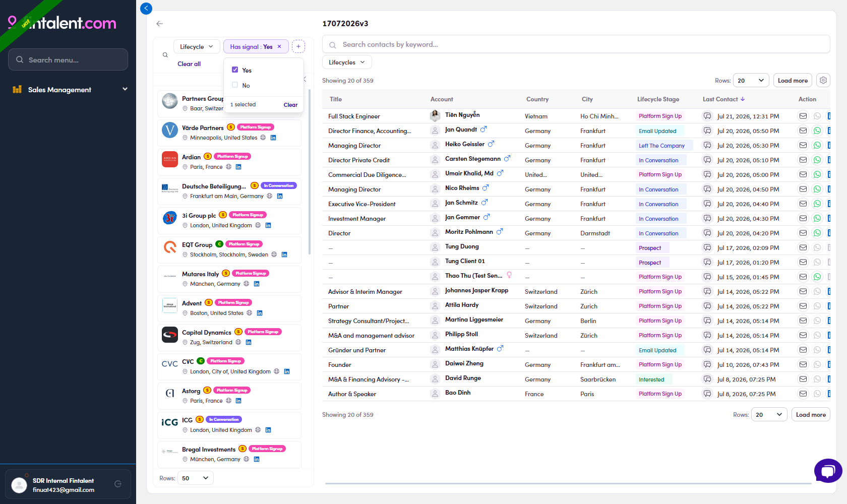Check the No signal option
This screenshot has height=504, width=847.
pyautogui.click(x=235, y=85)
